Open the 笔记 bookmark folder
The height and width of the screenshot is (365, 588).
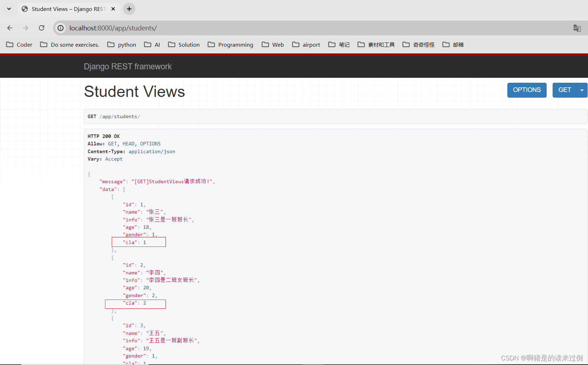tap(339, 45)
